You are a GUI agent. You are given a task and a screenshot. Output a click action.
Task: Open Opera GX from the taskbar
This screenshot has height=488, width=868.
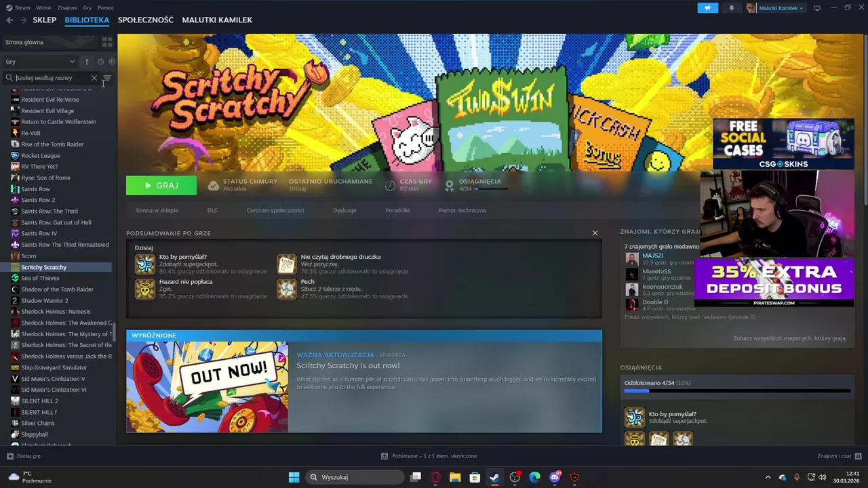(435, 477)
